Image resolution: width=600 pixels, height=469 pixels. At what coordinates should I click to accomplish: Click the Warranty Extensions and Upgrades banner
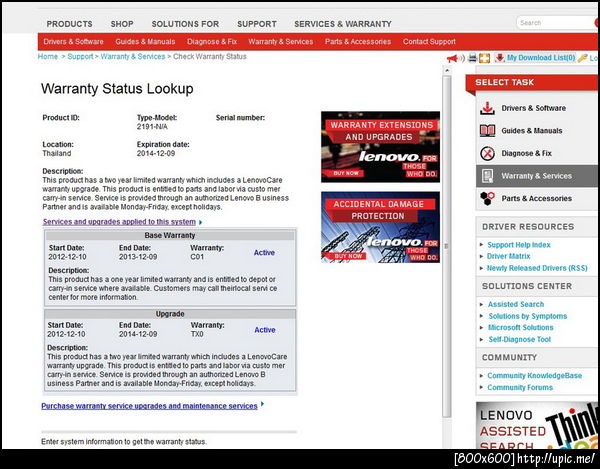[x=380, y=147]
